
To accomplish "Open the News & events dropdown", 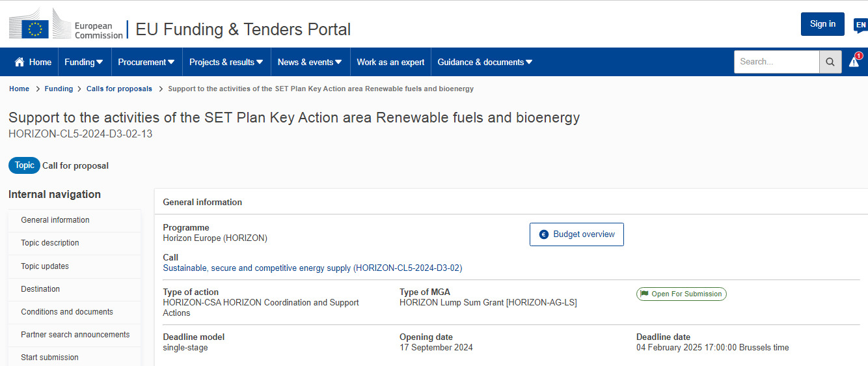I will [310, 62].
